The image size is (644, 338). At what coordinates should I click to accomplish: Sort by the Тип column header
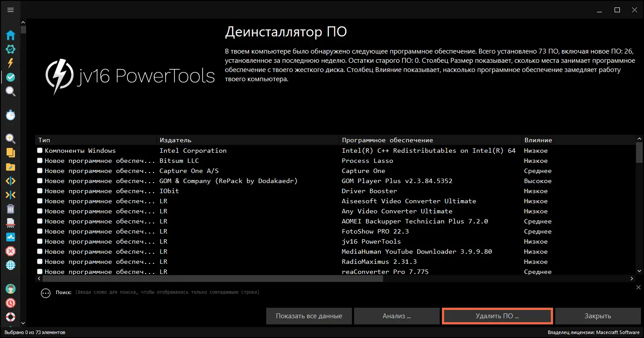coord(96,140)
